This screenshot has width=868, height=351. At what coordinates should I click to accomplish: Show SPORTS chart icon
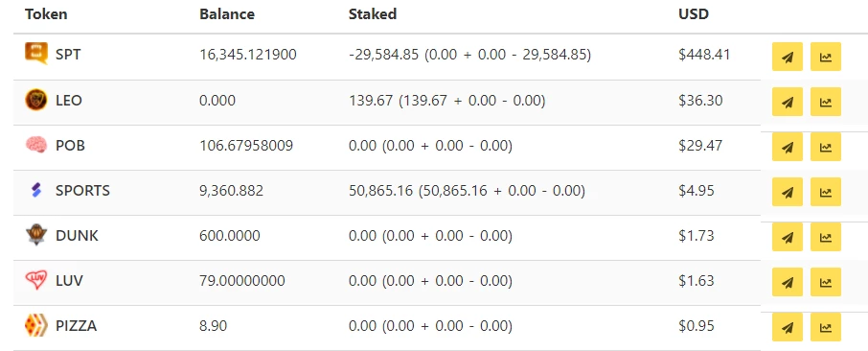tap(826, 192)
